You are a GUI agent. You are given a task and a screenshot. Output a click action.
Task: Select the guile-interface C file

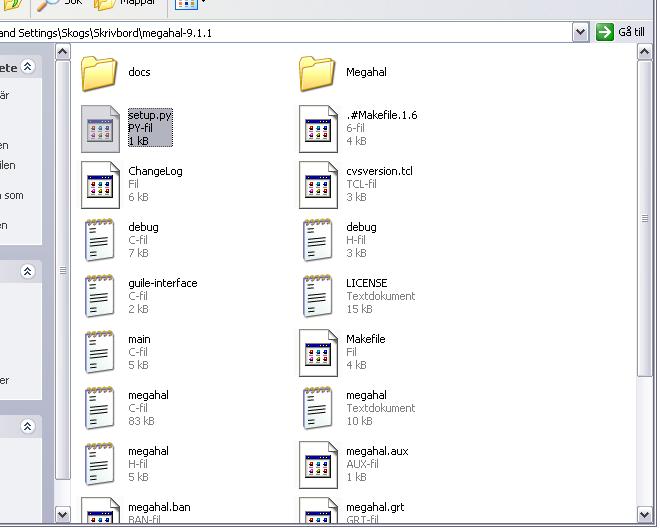click(162, 296)
